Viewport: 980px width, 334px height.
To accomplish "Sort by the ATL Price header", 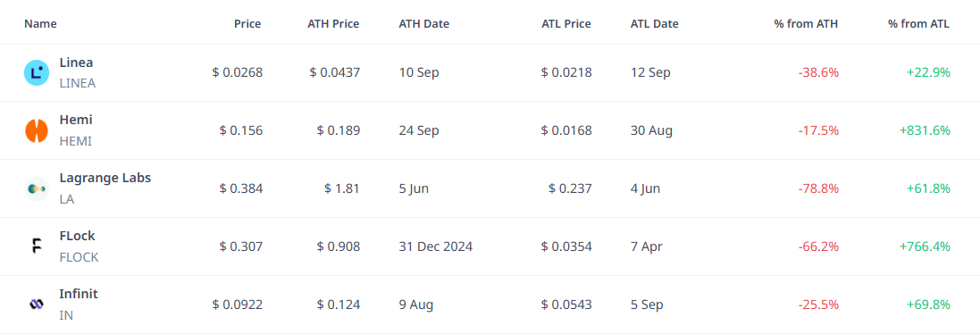I will [567, 24].
